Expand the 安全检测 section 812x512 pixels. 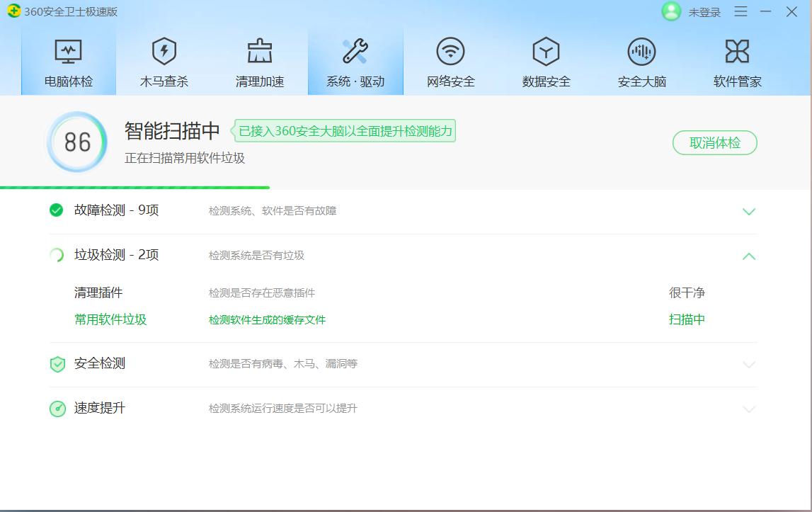coord(749,364)
